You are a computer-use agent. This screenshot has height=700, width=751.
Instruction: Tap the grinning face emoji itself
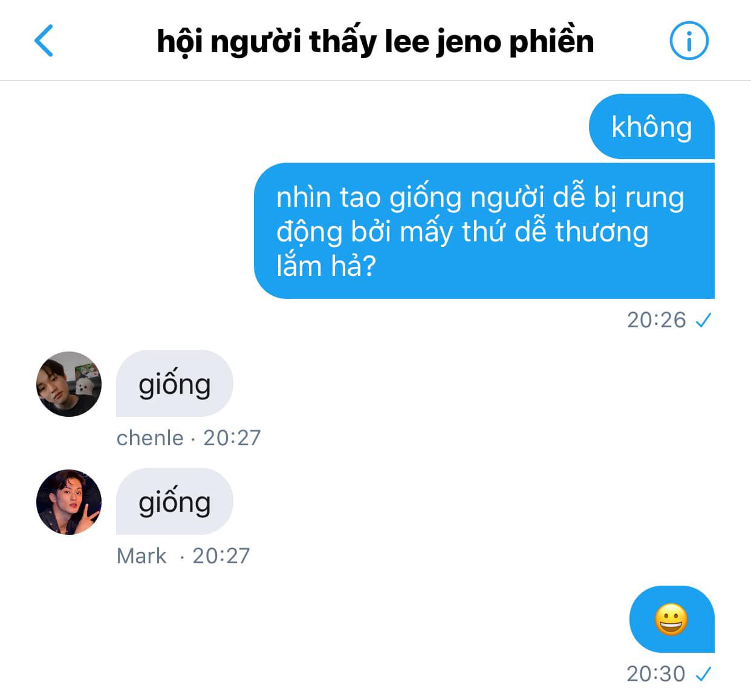671,620
